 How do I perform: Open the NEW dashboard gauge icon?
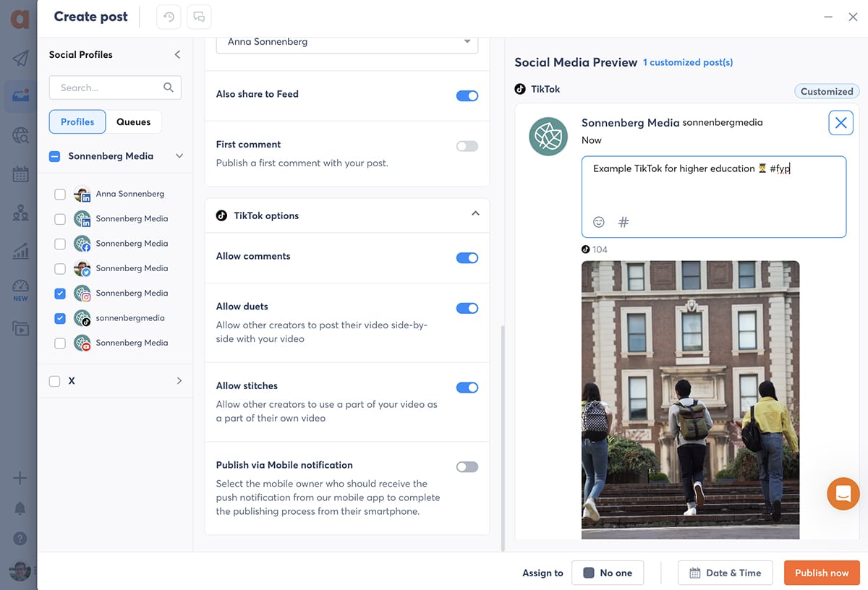coord(20,289)
